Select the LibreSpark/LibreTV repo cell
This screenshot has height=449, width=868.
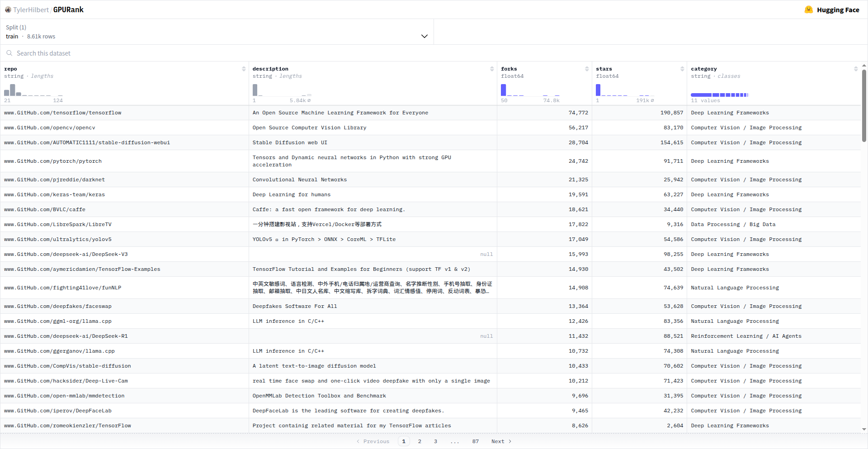[124, 224]
